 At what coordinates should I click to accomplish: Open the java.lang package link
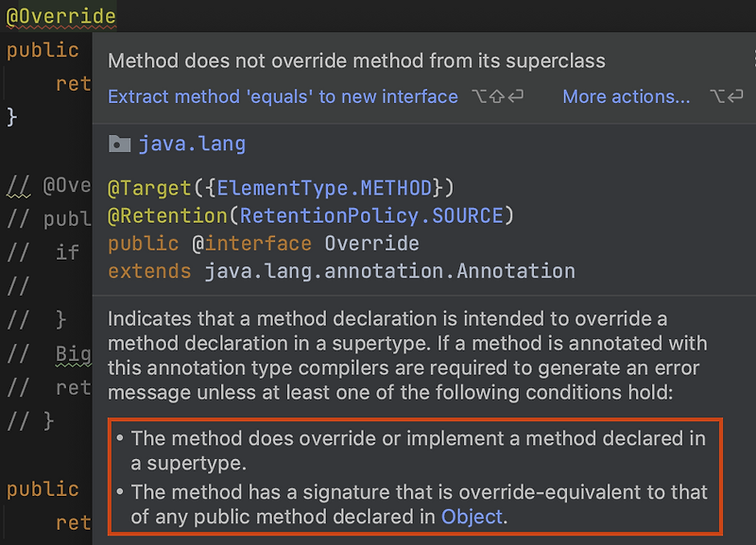pyautogui.click(x=192, y=144)
